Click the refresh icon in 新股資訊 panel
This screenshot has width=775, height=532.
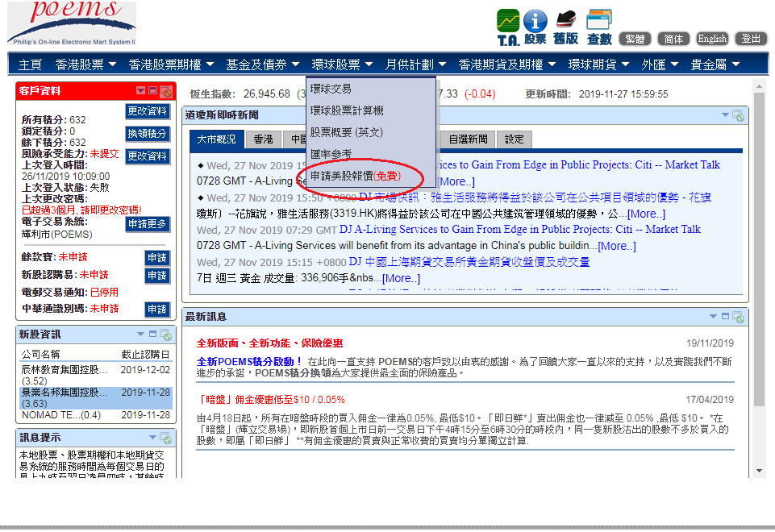[x=165, y=335]
